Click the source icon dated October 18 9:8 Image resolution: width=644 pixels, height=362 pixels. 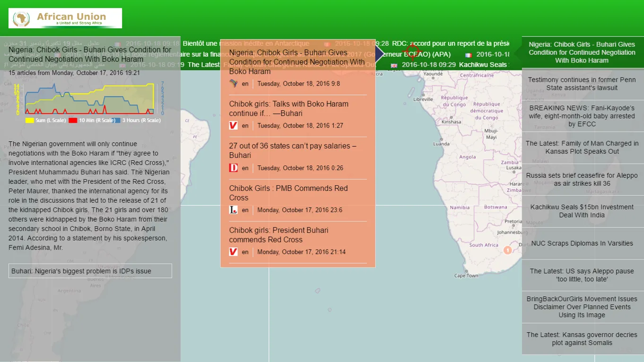234,84
